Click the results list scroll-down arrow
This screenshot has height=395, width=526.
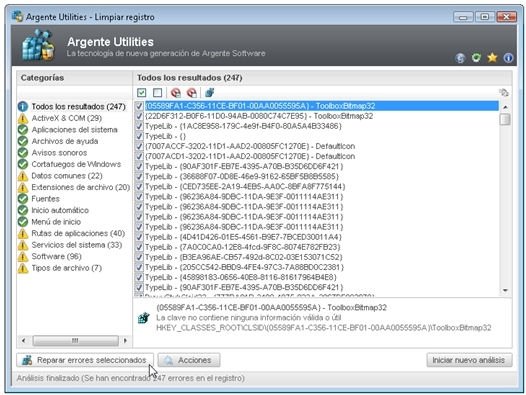coord(505,290)
